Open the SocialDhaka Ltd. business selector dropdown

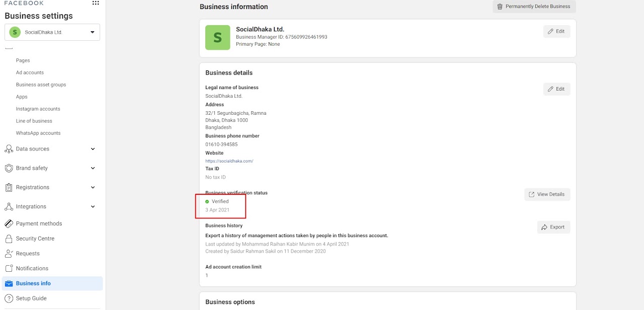click(52, 32)
